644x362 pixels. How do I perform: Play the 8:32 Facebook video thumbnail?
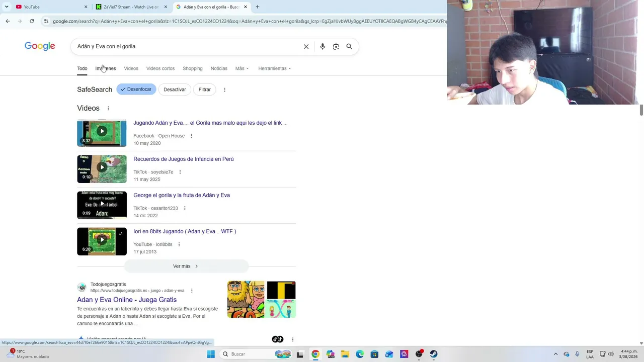click(x=102, y=133)
